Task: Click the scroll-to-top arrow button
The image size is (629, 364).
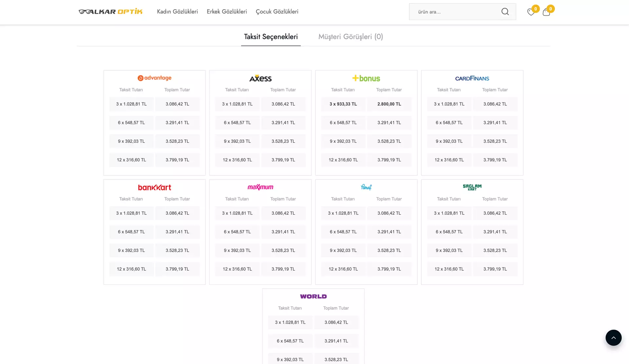Action: 613,337
